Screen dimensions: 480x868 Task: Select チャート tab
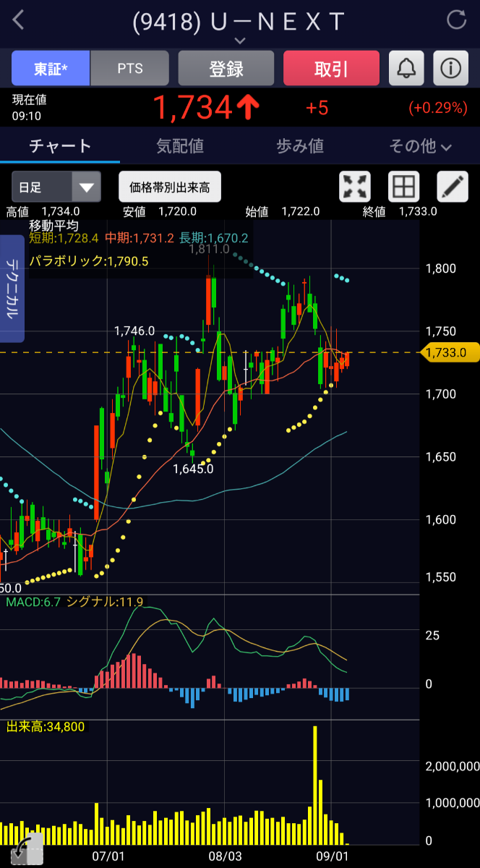pyautogui.click(x=60, y=146)
